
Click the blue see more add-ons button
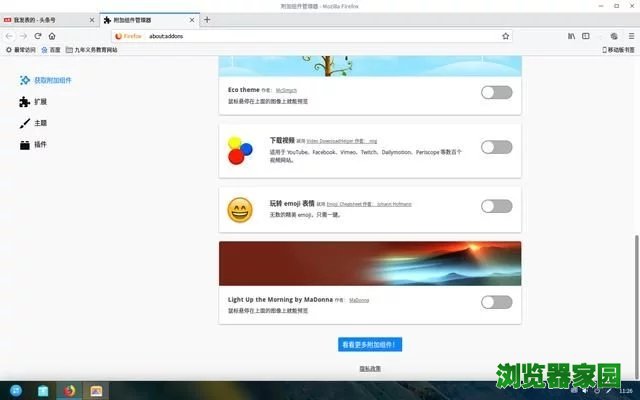pyautogui.click(x=370, y=345)
